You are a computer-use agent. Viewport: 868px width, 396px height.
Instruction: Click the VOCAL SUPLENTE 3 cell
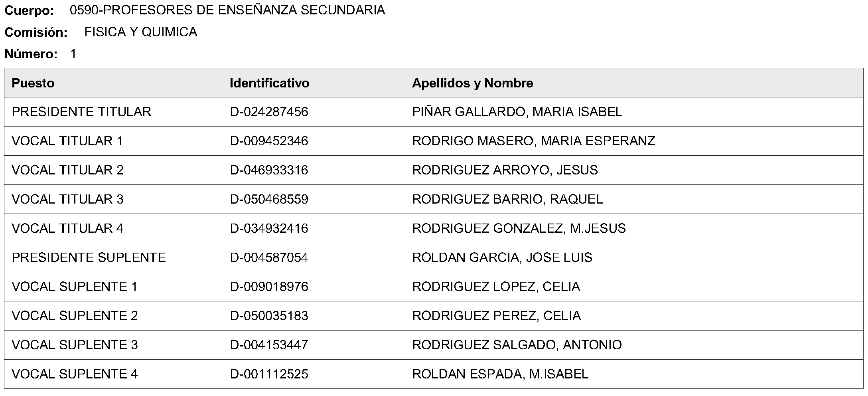coord(75,345)
